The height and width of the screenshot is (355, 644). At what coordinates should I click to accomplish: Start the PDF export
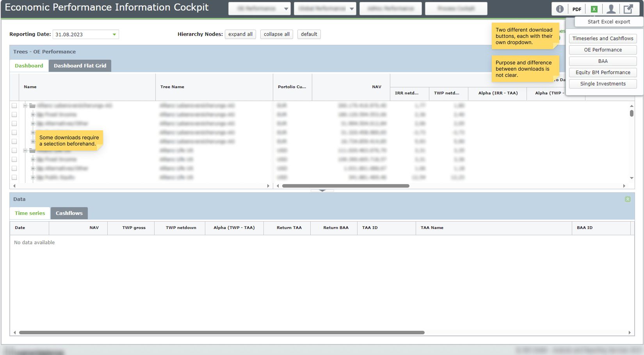(x=577, y=9)
